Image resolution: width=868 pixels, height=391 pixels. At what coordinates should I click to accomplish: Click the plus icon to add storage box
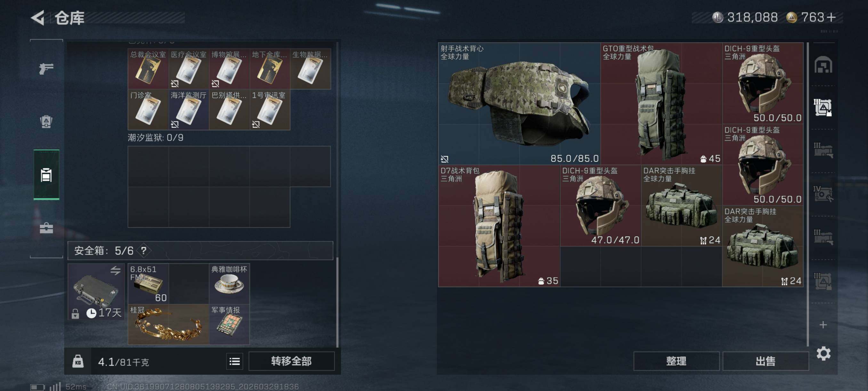[x=823, y=325]
